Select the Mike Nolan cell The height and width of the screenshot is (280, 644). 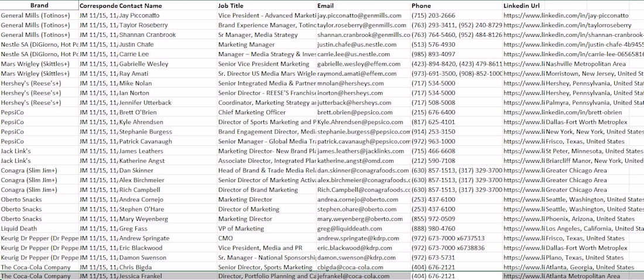[167, 83]
